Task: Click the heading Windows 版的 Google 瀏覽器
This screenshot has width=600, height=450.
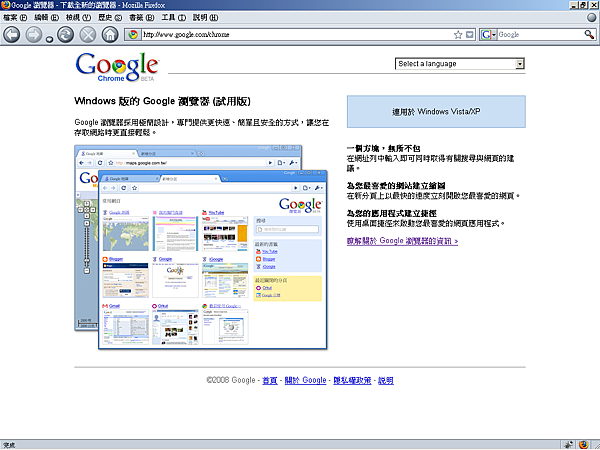Action: [163, 101]
